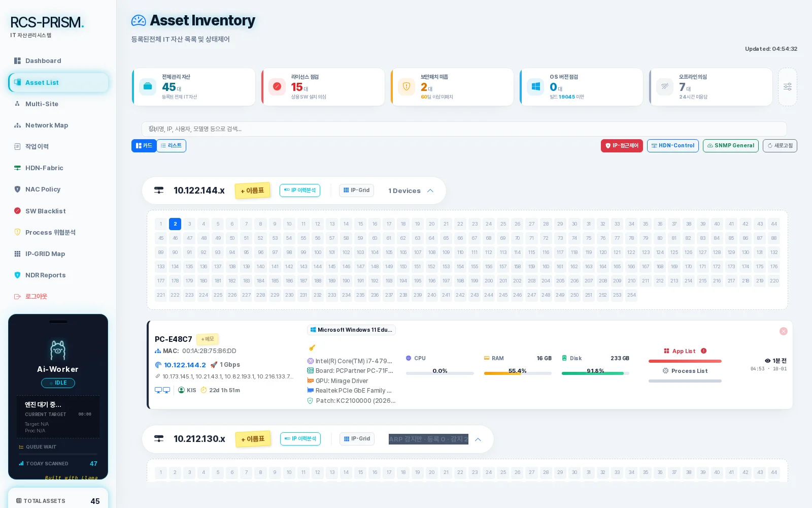Click the security patch shield icon
The width and height of the screenshot is (812, 508).
407,86
